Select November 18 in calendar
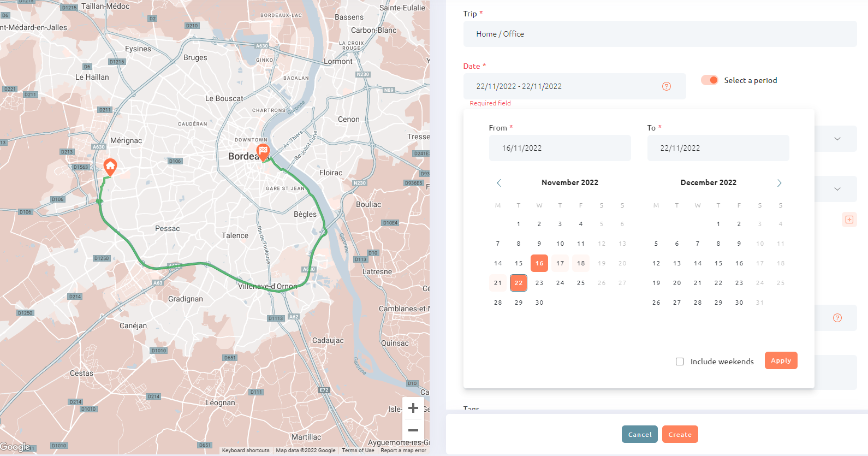The width and height of the screenshot is (868, 456). click(x=581, y=263)
